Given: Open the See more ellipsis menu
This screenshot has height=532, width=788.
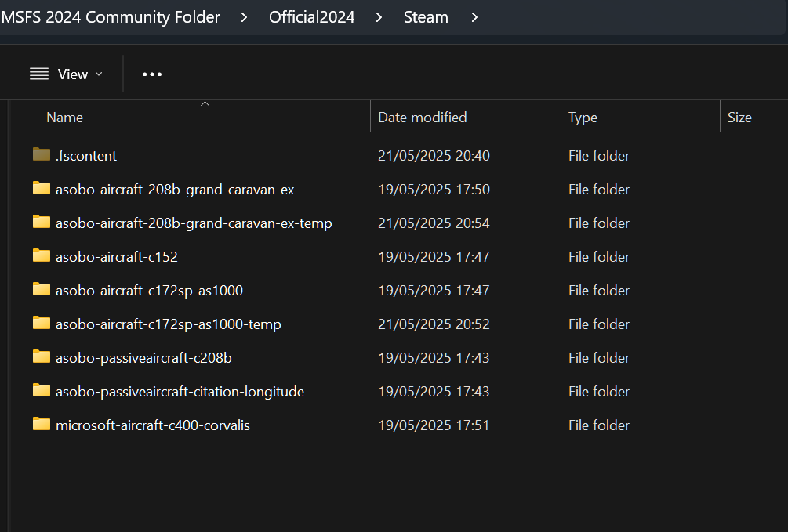Looking at the screenshot, I should (x=151, y=74).
